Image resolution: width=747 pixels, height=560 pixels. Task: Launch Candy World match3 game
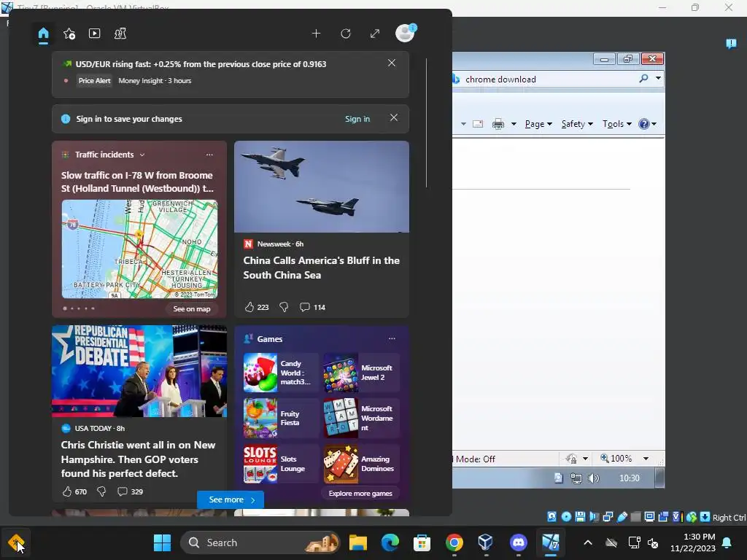[x=280, y=373]
